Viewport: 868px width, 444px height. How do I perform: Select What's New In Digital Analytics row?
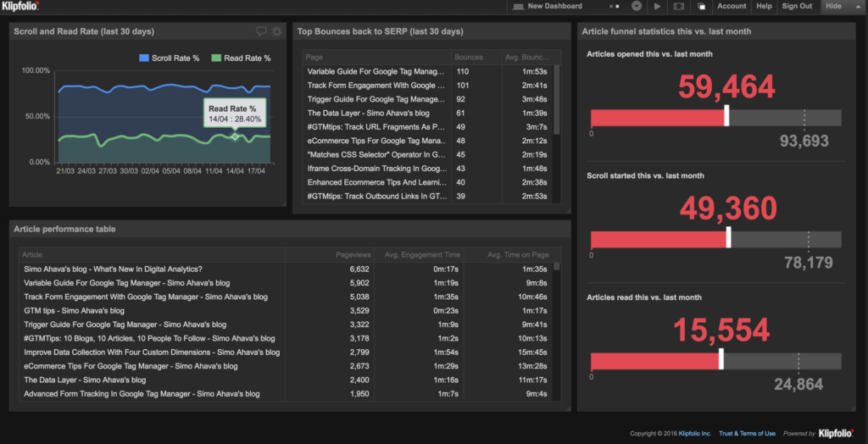pyautogui.click(x=287, y=269)
